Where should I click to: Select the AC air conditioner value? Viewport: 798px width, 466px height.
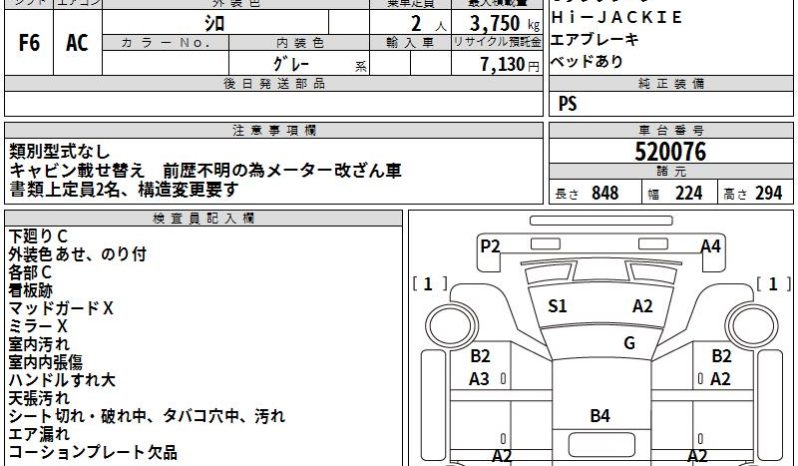[x=77, y=43]
